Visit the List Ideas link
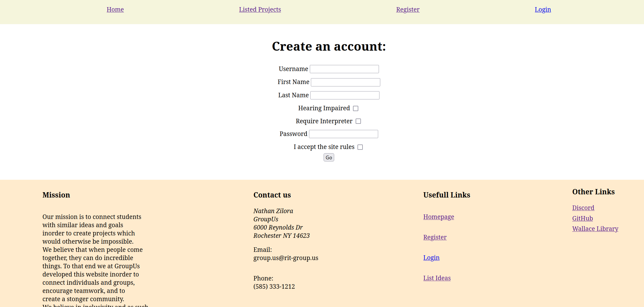The width and height of the screenshot is (644, 307). pyautogui.click(x=437, y=278)
